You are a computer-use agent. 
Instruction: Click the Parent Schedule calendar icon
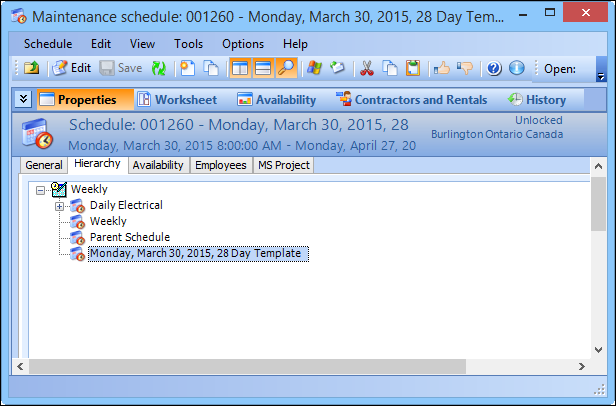pyautogui.click(x=77, y=238)
